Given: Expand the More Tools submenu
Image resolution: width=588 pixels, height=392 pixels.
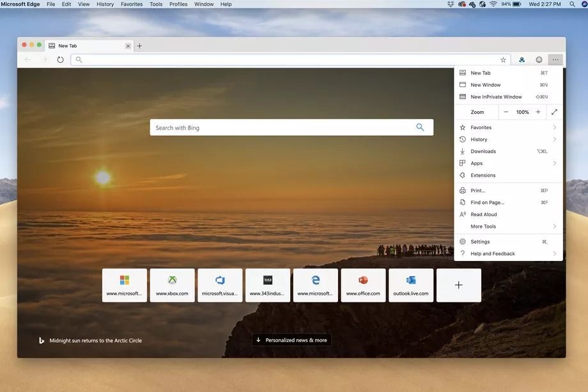Looking at the screenshot, I should point(507,226).
